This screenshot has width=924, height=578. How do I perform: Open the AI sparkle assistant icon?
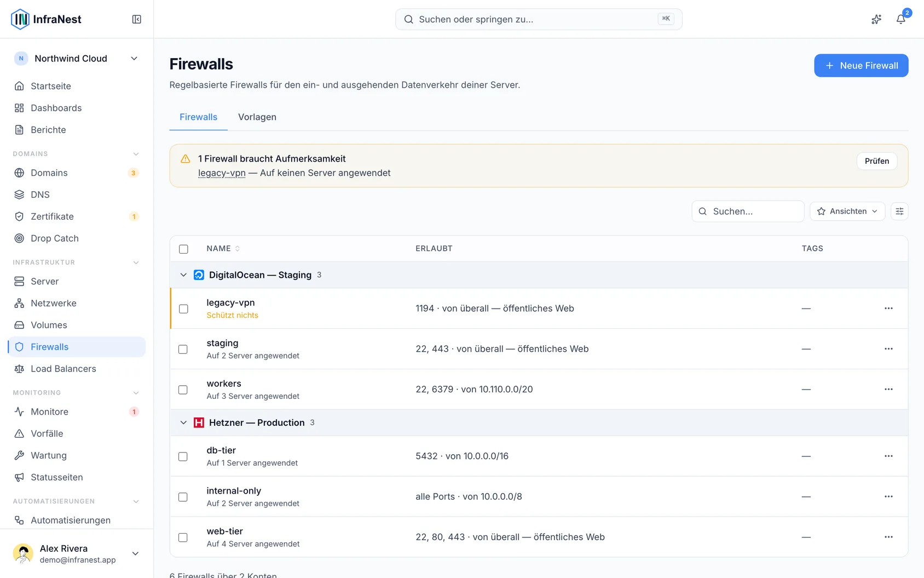pyautogui.click(x=876, y=19)
